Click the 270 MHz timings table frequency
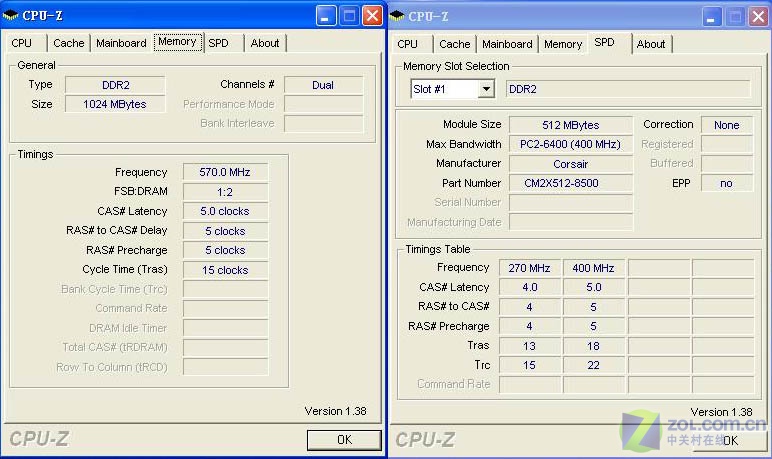 529,268
